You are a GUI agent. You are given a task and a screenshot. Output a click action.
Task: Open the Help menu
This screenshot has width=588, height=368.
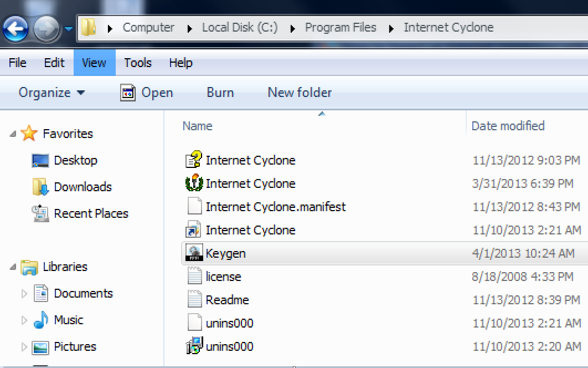click(x=180, y=63)
